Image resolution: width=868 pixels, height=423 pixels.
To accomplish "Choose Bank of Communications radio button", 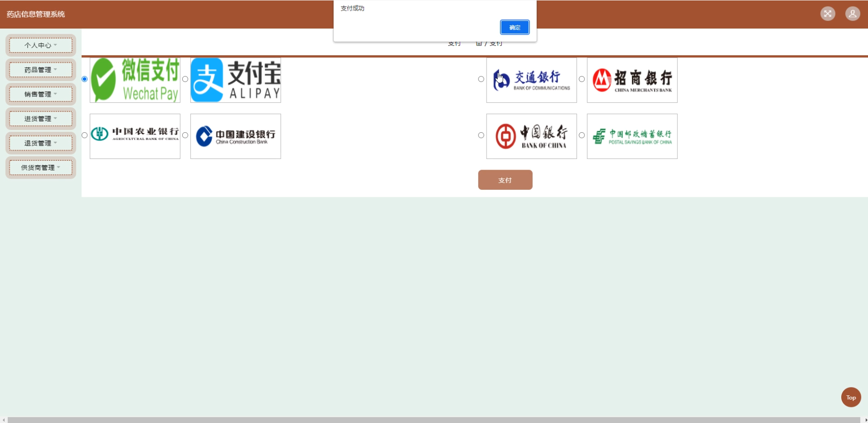I will (481, 79).
